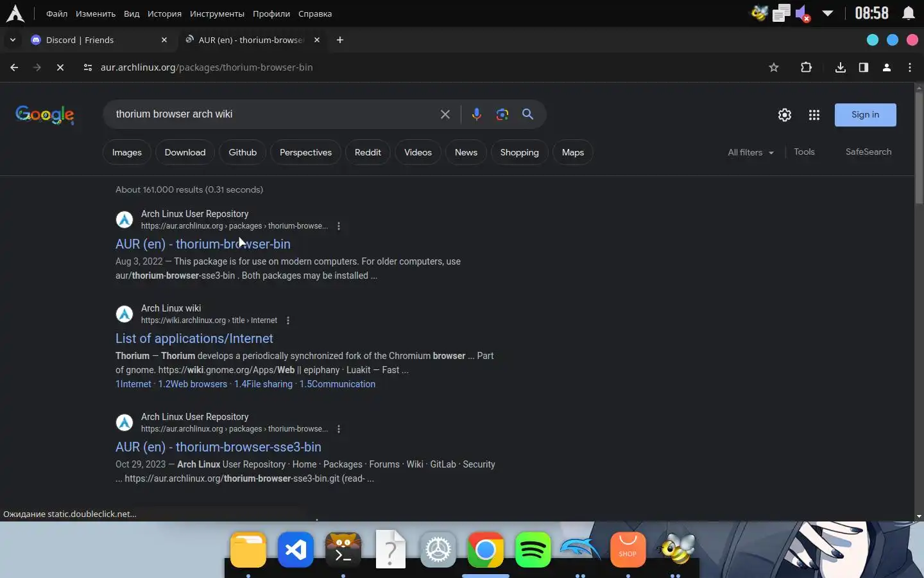The height and width of the screenshot is (578, 924).
Task: Open the Вид menu
Action: click(x=132, y=13)
